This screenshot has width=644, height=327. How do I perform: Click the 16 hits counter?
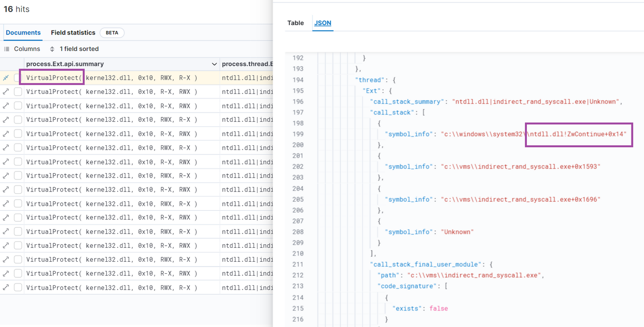[16, 9]
